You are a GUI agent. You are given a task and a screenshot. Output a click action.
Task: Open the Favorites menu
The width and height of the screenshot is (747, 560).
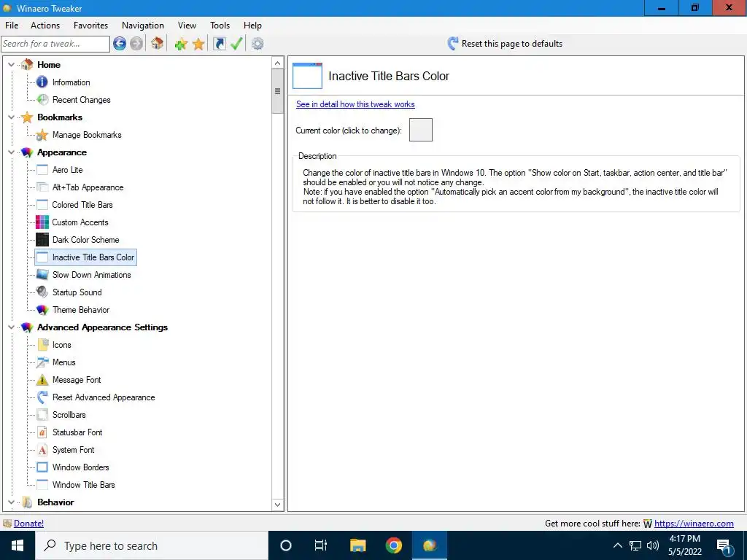point(90,26)
